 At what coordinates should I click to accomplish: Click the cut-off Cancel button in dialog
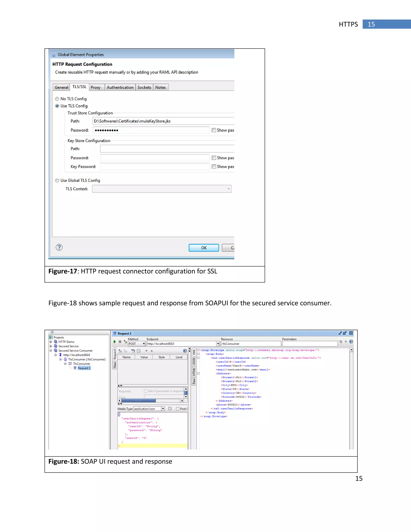click(x=228, y=248)
